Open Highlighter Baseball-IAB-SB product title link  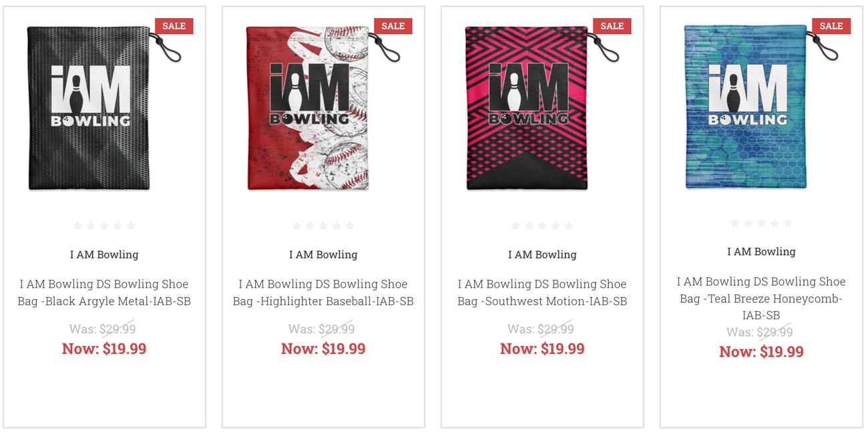(x=323, y=292)
